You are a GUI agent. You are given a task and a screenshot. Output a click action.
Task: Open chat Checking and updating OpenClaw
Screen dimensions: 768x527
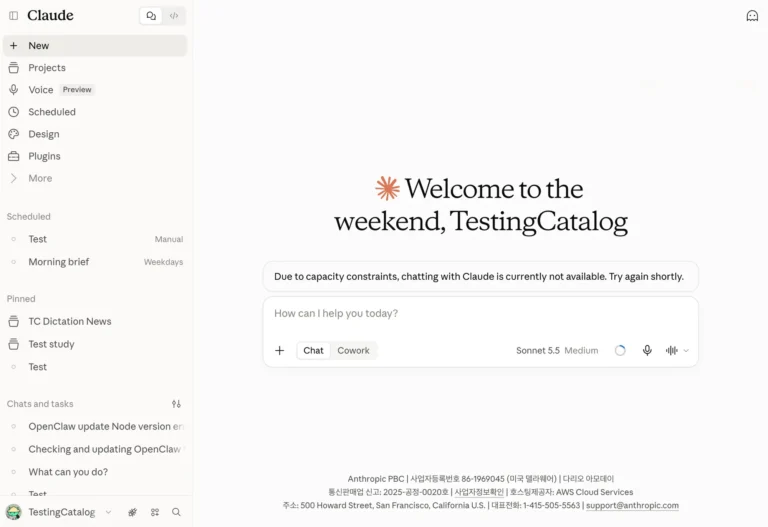[x=95, y=449]
